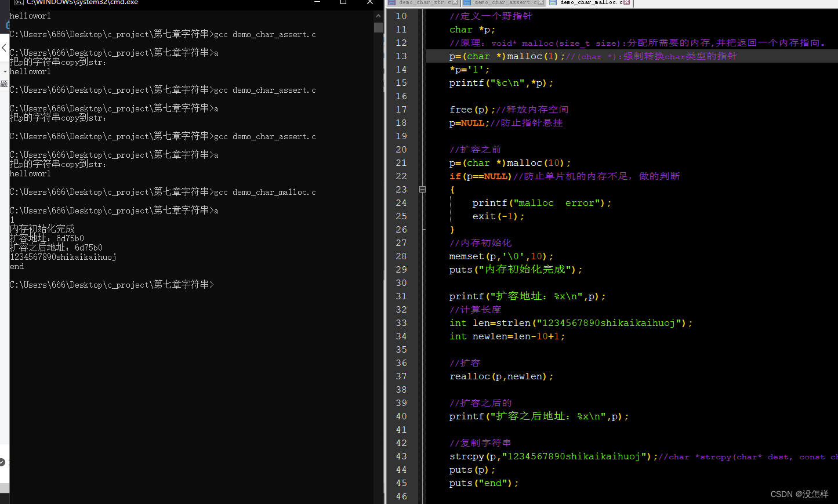Screen dimensions: 838x504
Task: Click line number 13 in the editor gutter
Action: click(401, 56)
